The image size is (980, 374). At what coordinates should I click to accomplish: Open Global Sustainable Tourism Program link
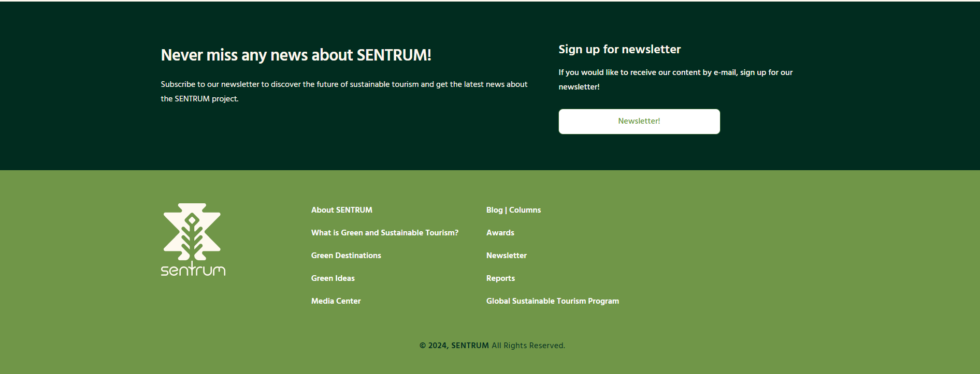[x=552, y=301]
